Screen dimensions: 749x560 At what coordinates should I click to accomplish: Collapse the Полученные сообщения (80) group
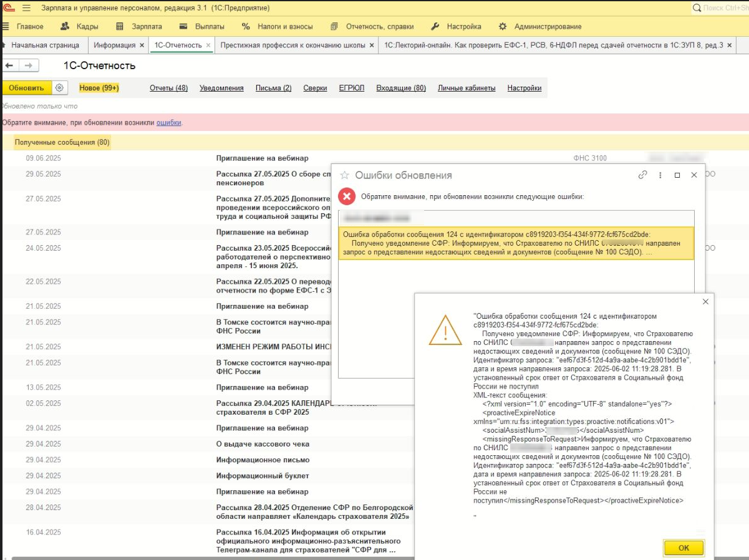click(x=62, y=142)
